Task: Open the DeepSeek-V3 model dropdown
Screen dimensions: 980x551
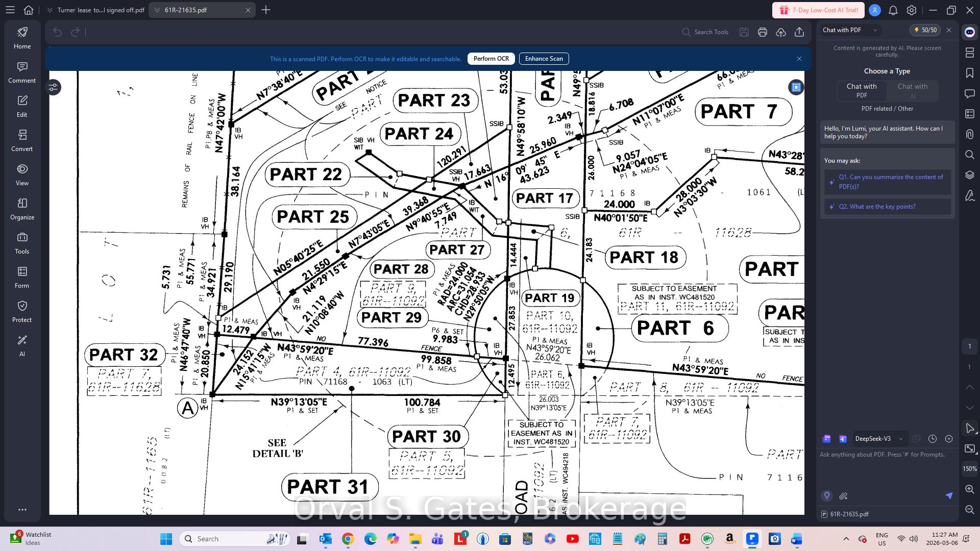Action: click(x=878, y=439)
